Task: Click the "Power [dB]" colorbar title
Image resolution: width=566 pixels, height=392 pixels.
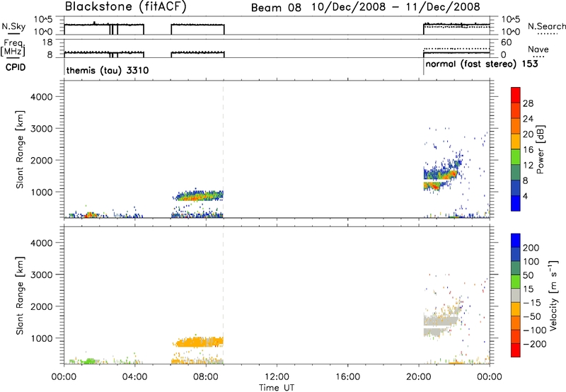Action: point(541,149)
